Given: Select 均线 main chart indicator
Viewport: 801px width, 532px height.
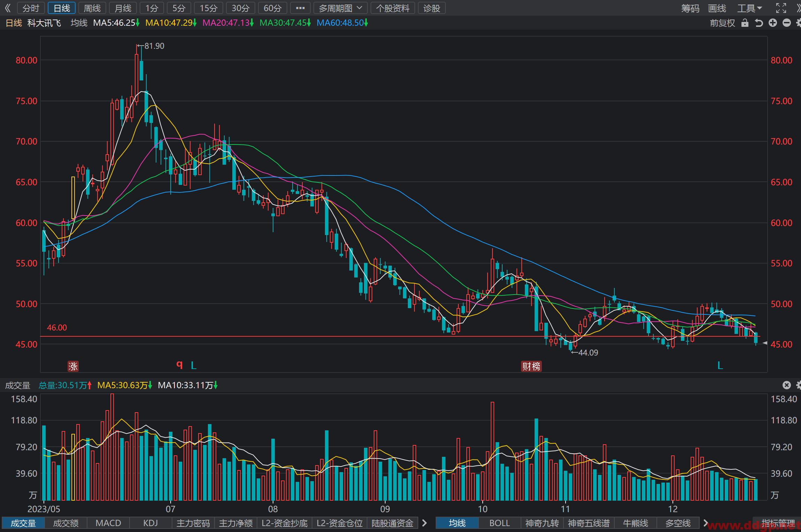Looking at the screenshot, I should pos(457,523).
